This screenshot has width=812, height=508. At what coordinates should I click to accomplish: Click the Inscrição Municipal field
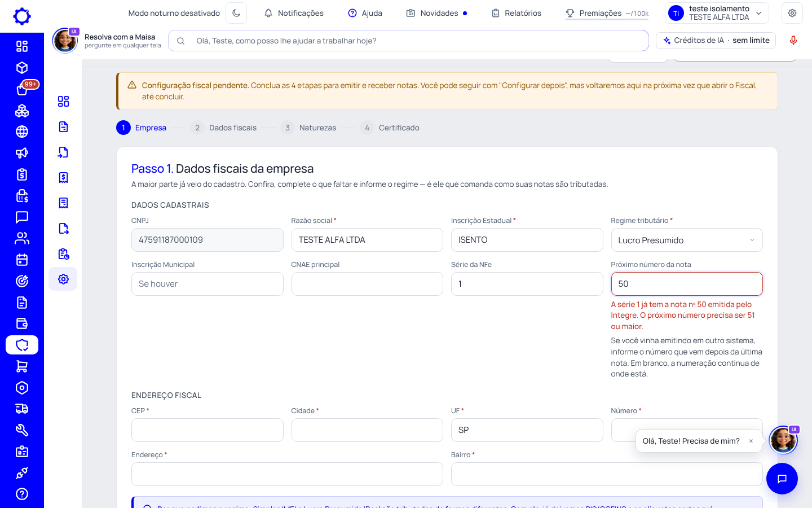click(208, 284)
